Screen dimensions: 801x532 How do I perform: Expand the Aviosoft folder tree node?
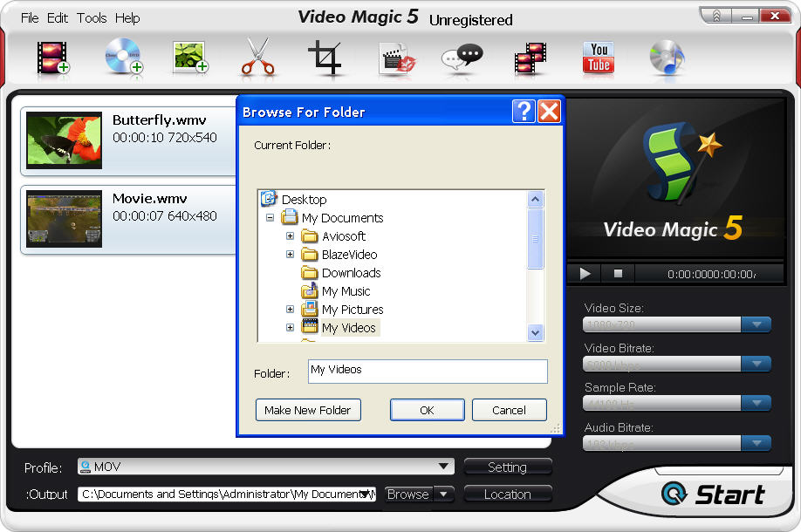tap(291, 236)
